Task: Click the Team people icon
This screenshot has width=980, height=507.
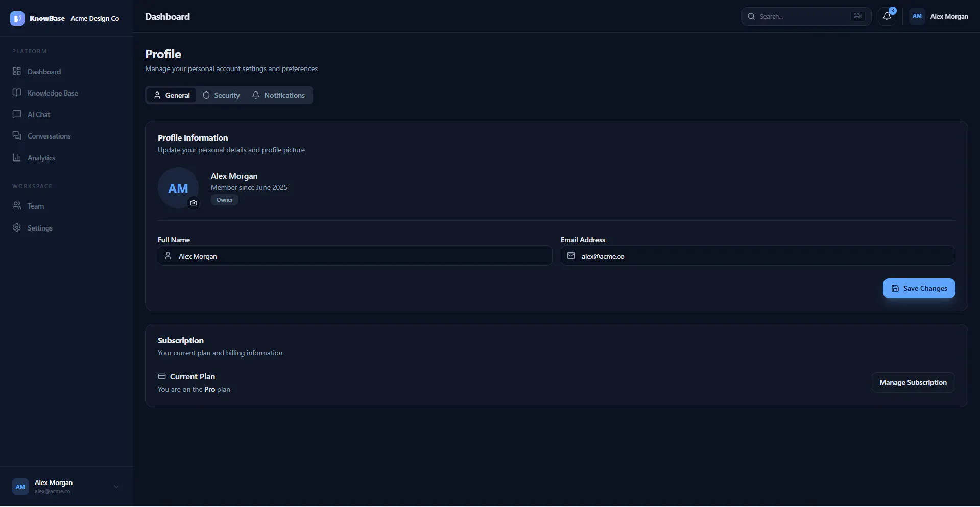Action: 17,205
